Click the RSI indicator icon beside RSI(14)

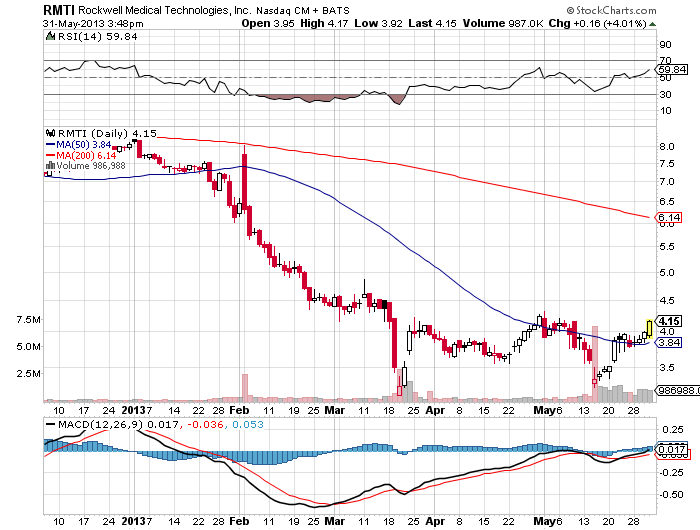(x=50, y=36)
